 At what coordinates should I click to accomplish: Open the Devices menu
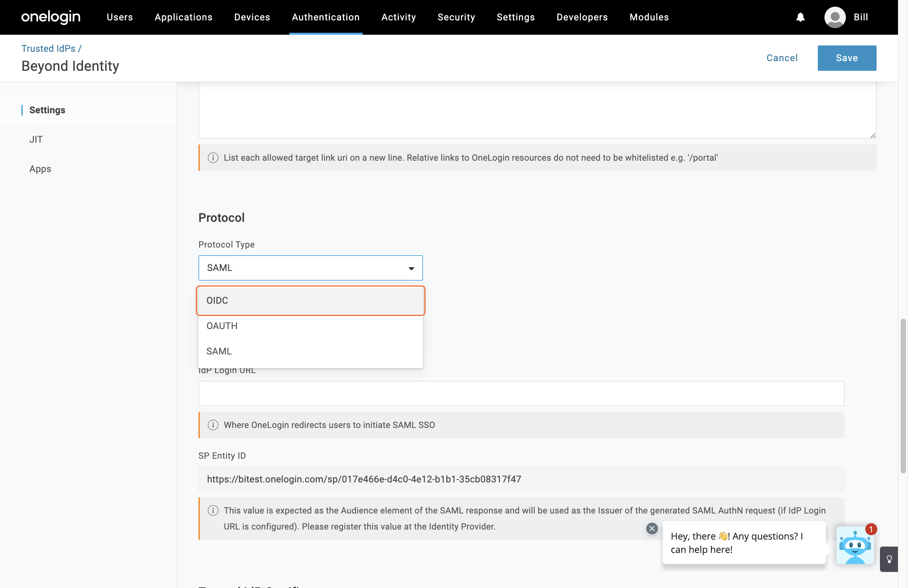click(252, 17)
